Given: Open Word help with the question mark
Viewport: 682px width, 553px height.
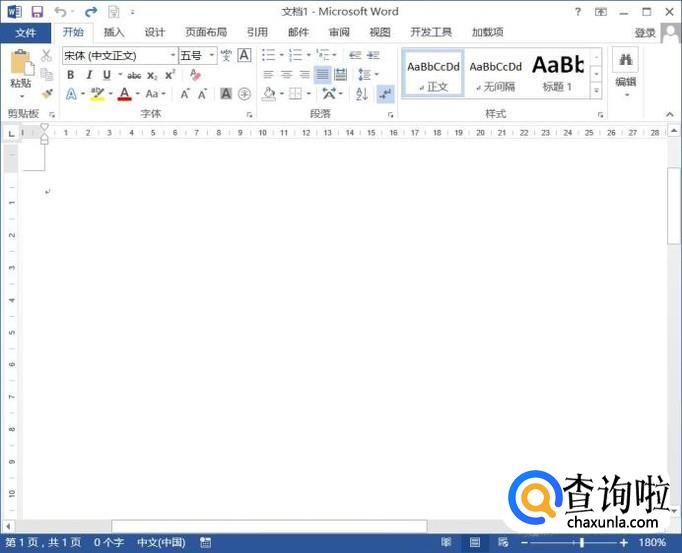Looking at the screenshot, I should tap(578, 12).
